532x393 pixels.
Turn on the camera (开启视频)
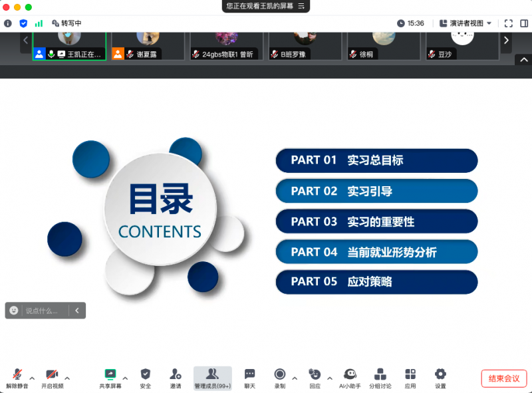(x=52, y=376)
